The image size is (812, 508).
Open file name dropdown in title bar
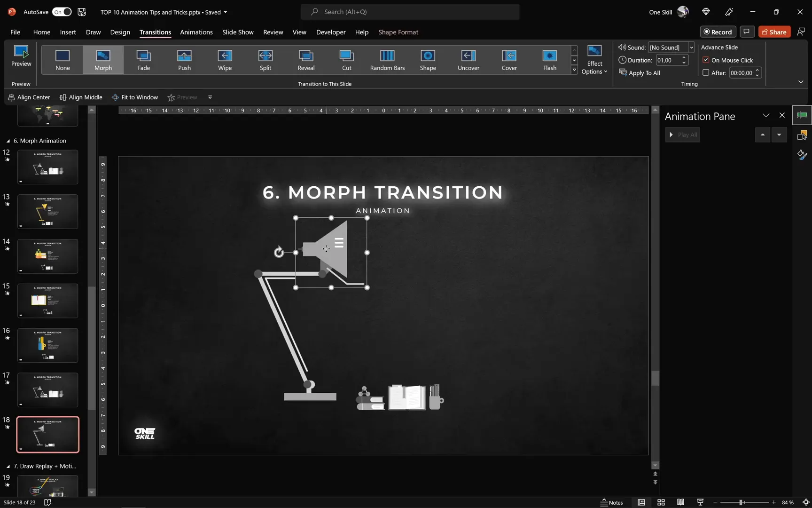pos(226,12)
